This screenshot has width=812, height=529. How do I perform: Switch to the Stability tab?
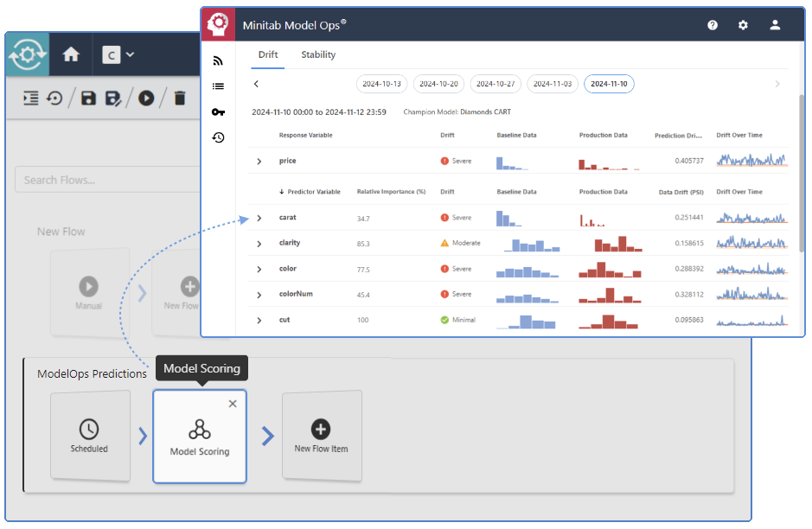pyautogui.click(x=318, y=54)
